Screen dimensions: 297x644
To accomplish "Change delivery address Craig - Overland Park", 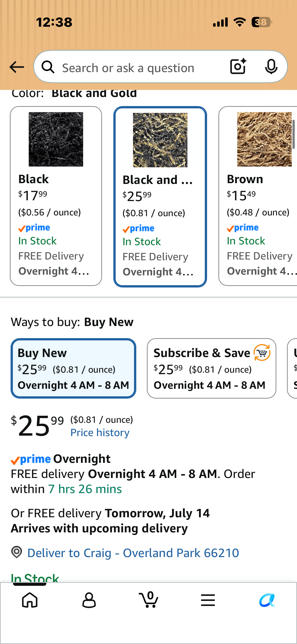I will [133, 553].
